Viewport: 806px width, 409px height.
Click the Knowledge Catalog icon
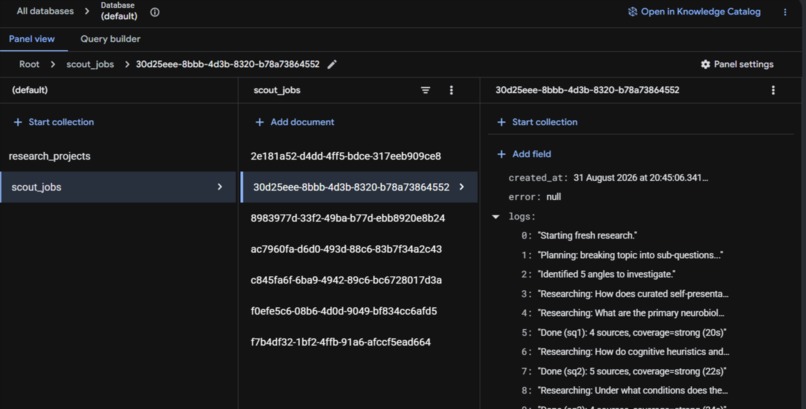pyautogui.click(x=632, y=11)
